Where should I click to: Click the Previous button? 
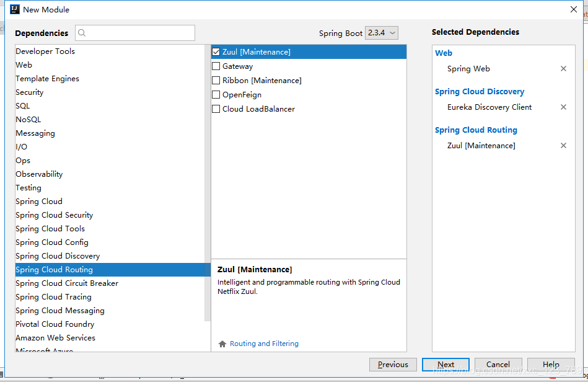pyautogui.click(x=393, y=365)
